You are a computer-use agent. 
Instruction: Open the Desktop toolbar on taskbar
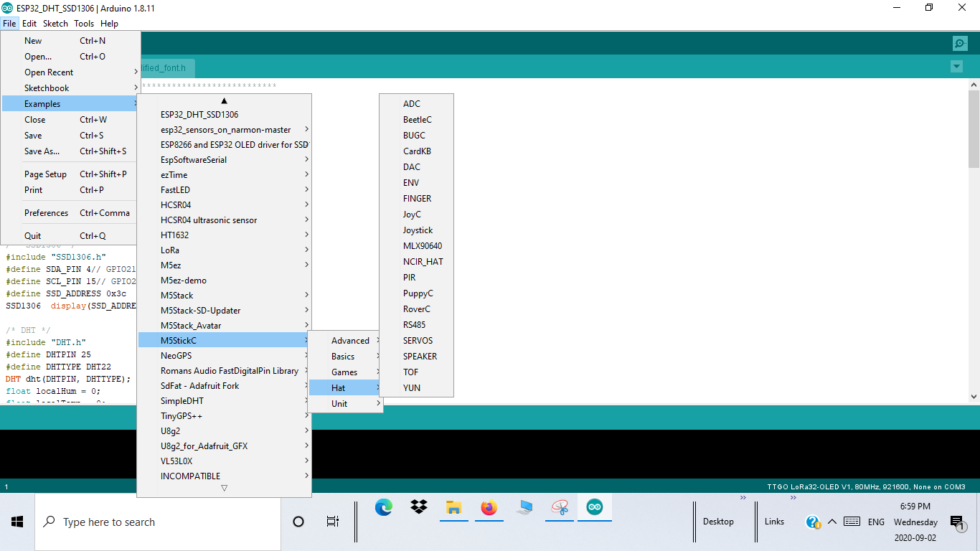click(x=718, y=522)
